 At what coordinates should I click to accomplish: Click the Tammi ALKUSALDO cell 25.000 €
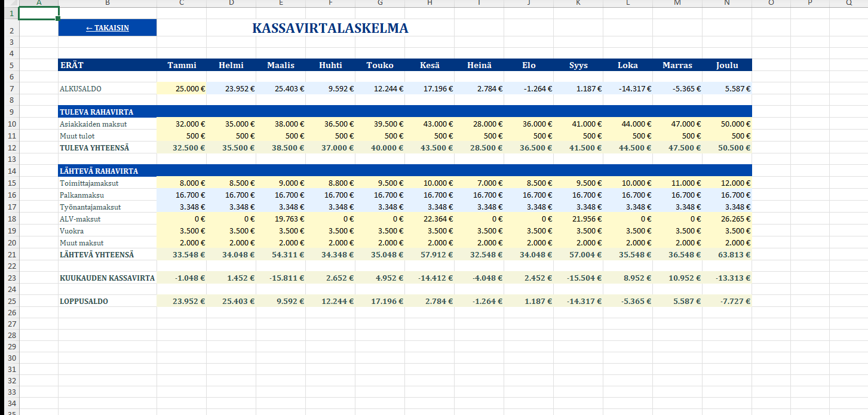182,89
